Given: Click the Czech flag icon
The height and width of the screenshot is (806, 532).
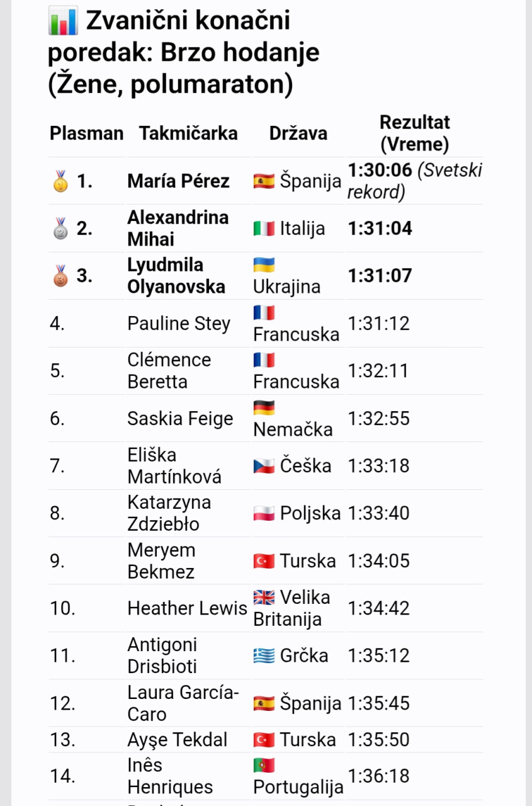Looking at the screenshot, I should 264,466.
